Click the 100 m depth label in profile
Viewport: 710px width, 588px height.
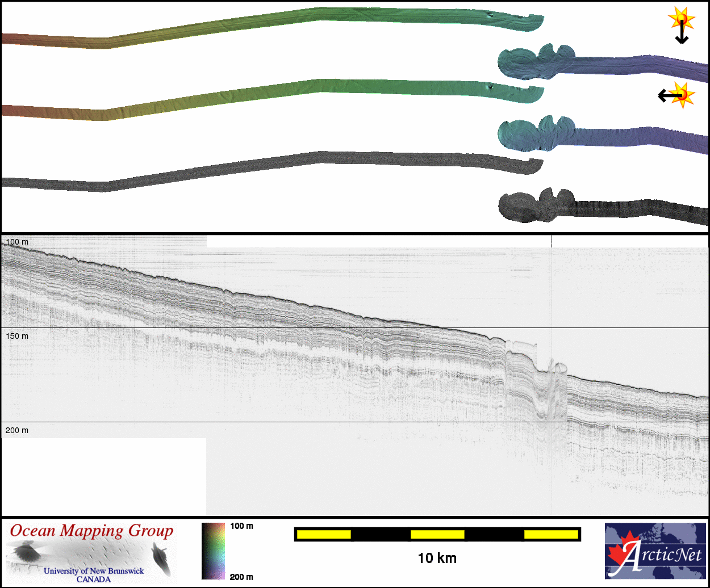coord(16,242)
